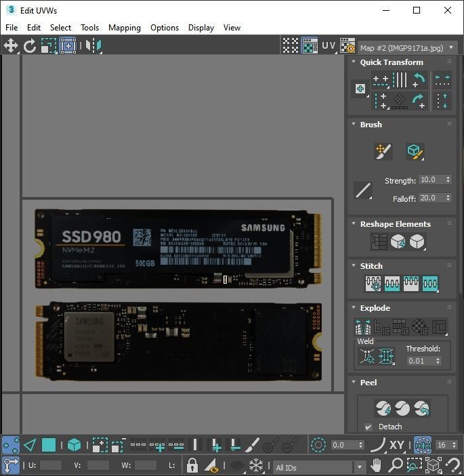Toggle Select By Element cube button
464x476 pixels.
click(x=74, y=445)
